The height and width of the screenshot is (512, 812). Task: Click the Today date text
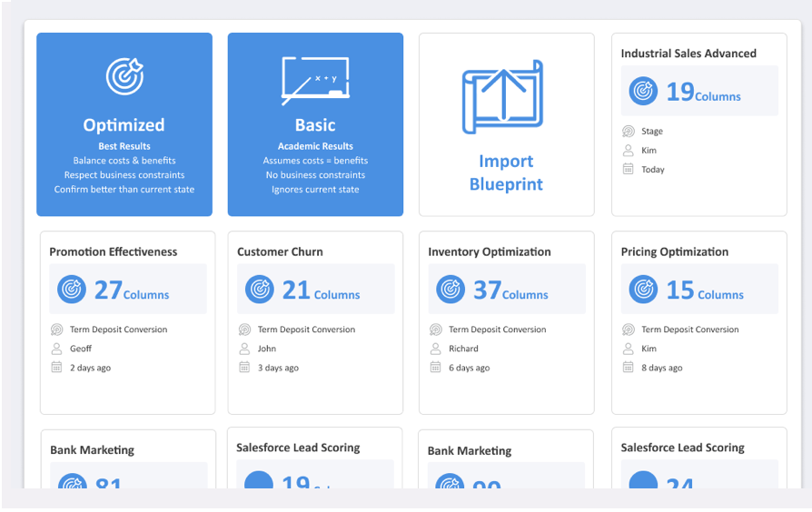click(x=652, y=169)
